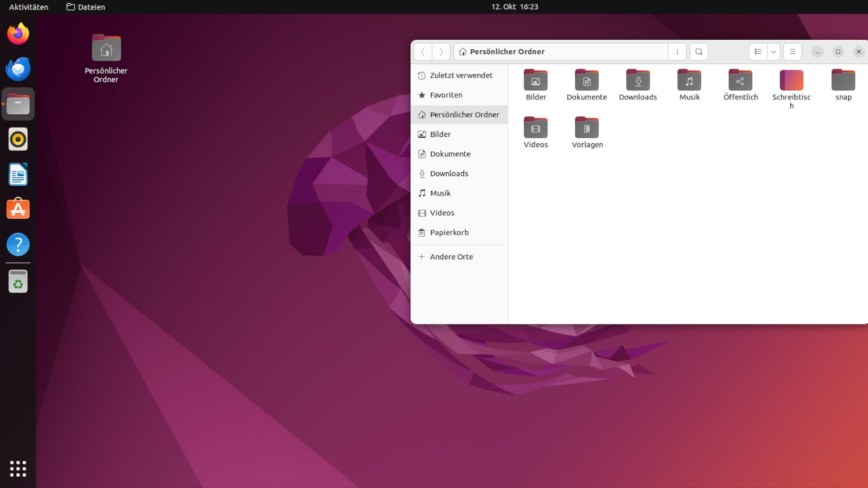Viewport: 868px width, 488px height.
Task: Open Papierkorb in the sidebar
Action: pyautogui.click(x=449, y=232)
